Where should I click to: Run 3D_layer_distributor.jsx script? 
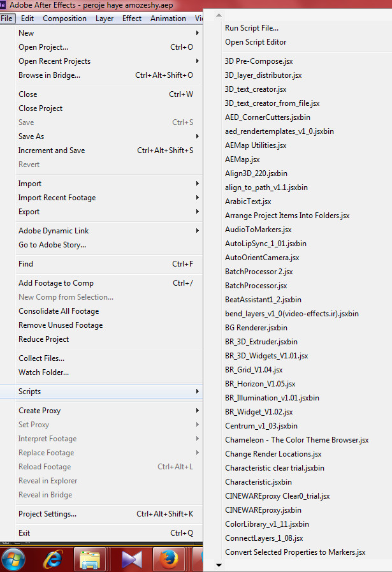click(263, 75)
